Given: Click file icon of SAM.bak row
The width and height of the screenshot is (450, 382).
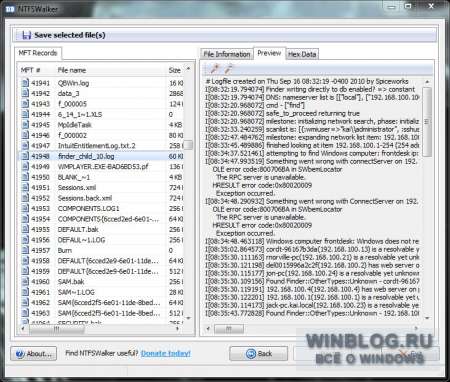Looking at the screenshot, I should 25,282.
